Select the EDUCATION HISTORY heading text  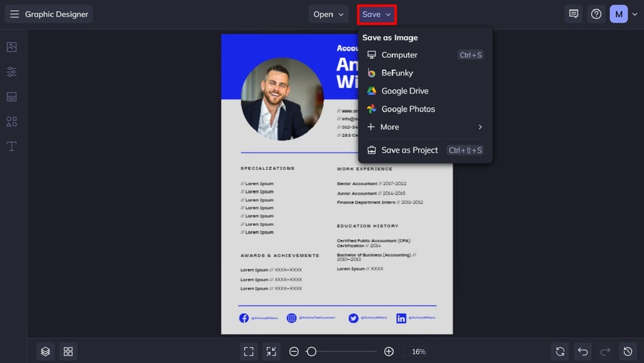368,226
